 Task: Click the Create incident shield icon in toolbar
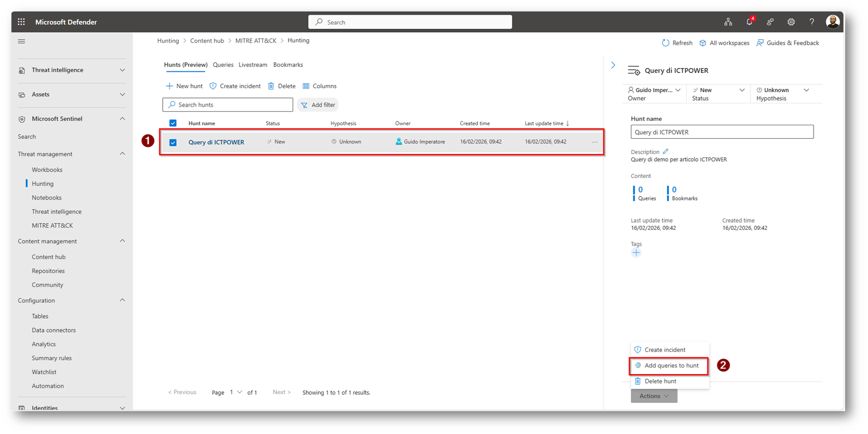click(x=213, y=86)
